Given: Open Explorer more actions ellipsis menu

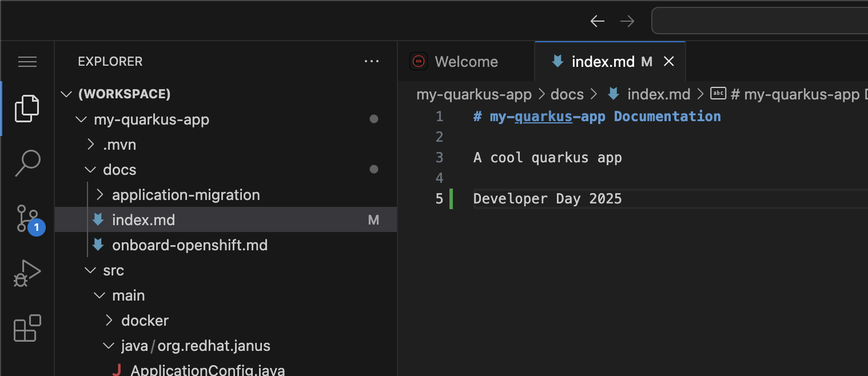Looking at the screenshot, I should [372, 62].
